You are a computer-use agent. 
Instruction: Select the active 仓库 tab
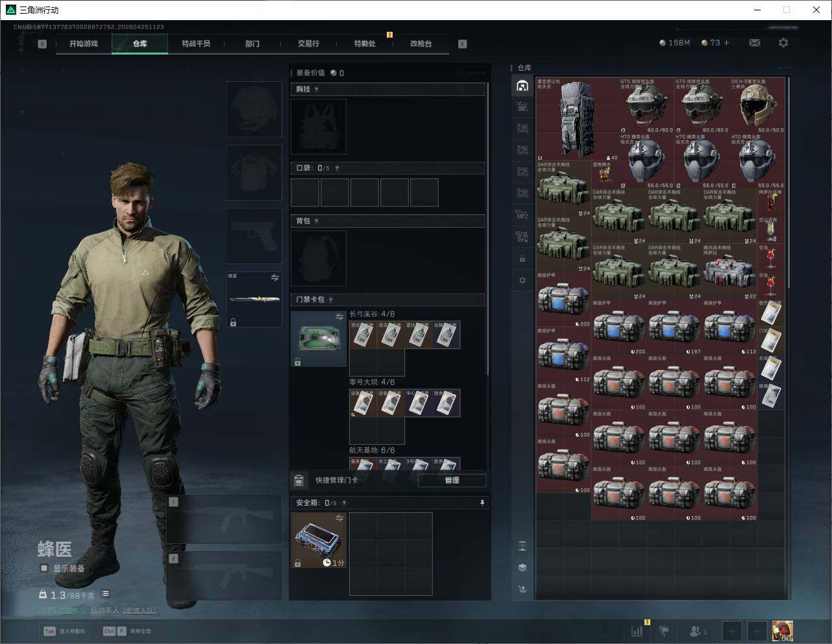140,43
